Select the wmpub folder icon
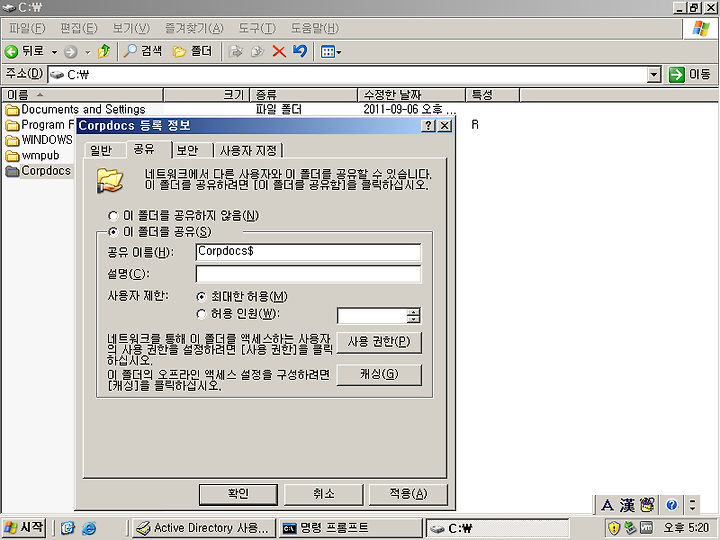720x540 pixels. (12, 156)
